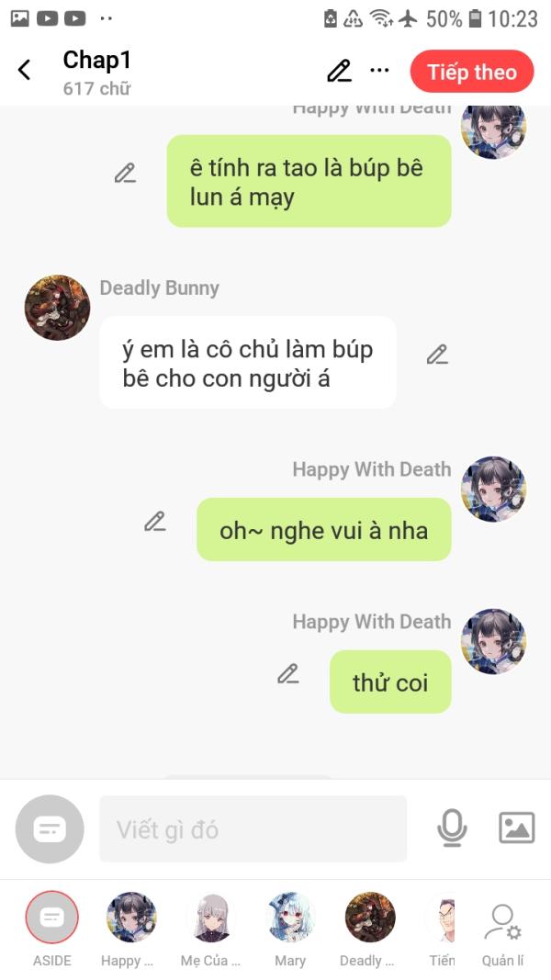Tap the gray aside bubble beside input field
The image size is (551, 980).
[x=50, y=828]
